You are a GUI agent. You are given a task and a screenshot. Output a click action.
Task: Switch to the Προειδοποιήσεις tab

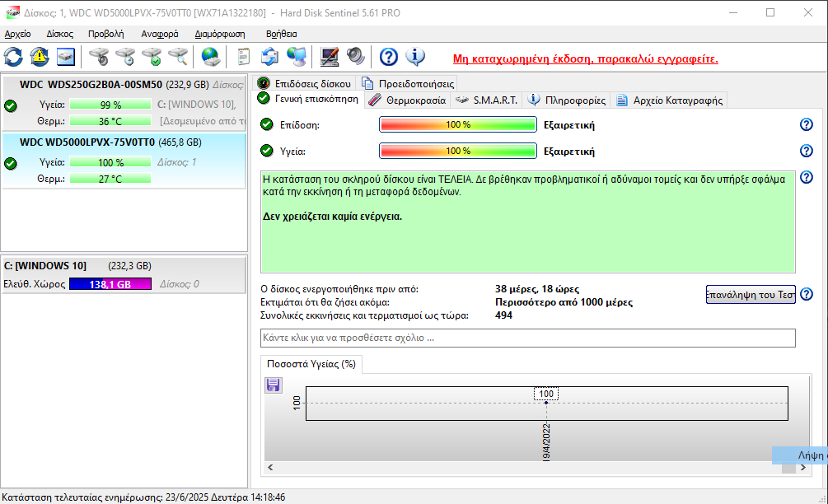pyautogui.click(x=408, y=83)
